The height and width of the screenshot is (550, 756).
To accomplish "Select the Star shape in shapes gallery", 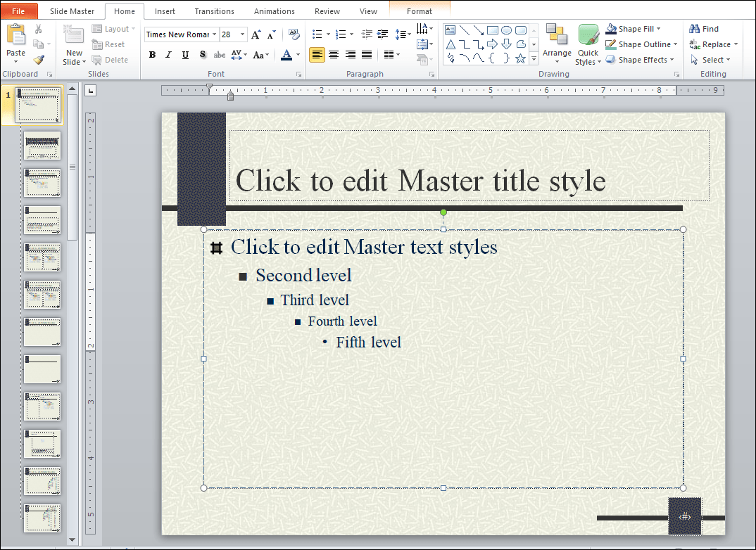I will (x=520, y=59).
